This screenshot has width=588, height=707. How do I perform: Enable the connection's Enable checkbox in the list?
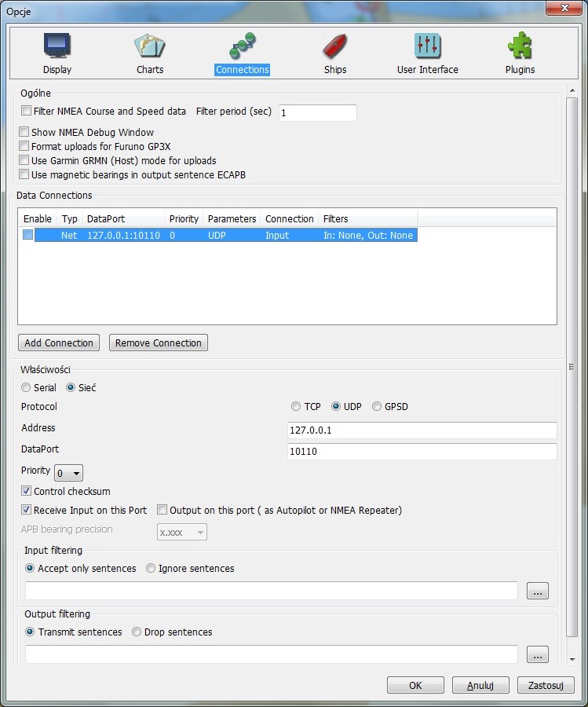28,235
